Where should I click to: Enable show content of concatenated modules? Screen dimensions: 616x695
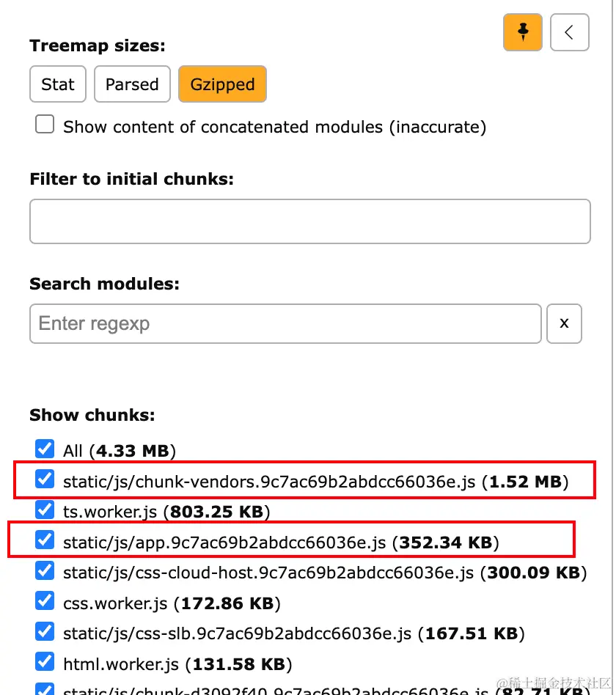45,124
